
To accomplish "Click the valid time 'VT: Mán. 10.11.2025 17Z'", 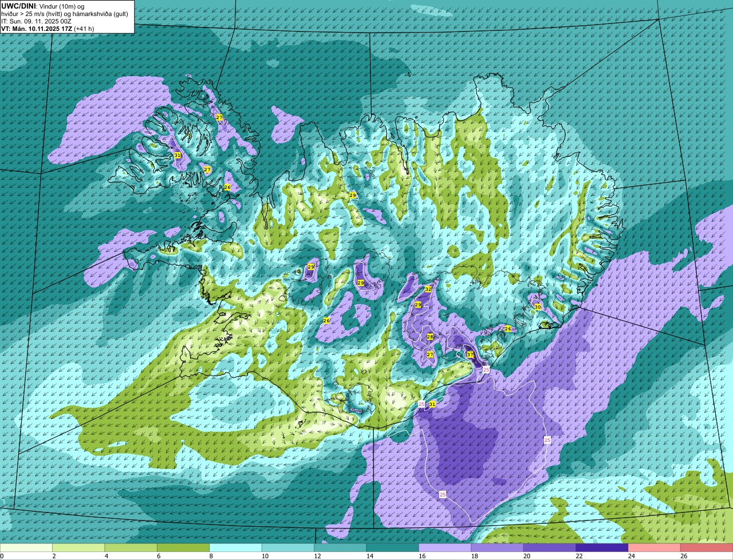I will tap(37, 29).
